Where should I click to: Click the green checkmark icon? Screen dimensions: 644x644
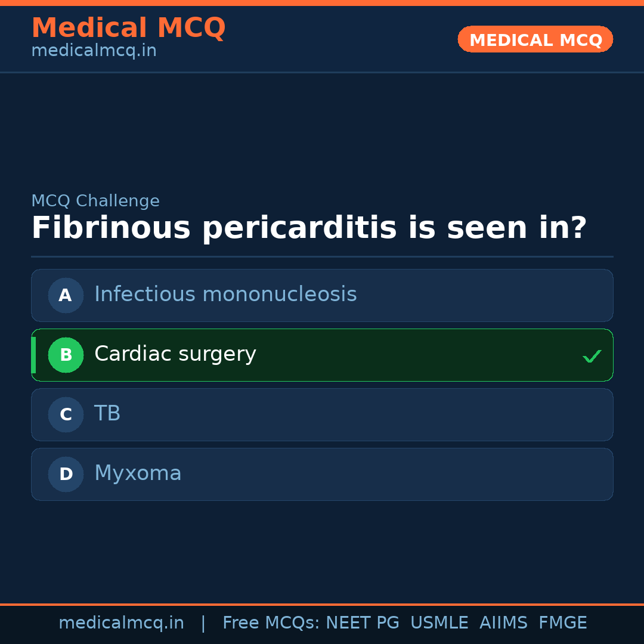tap(592, 357)
